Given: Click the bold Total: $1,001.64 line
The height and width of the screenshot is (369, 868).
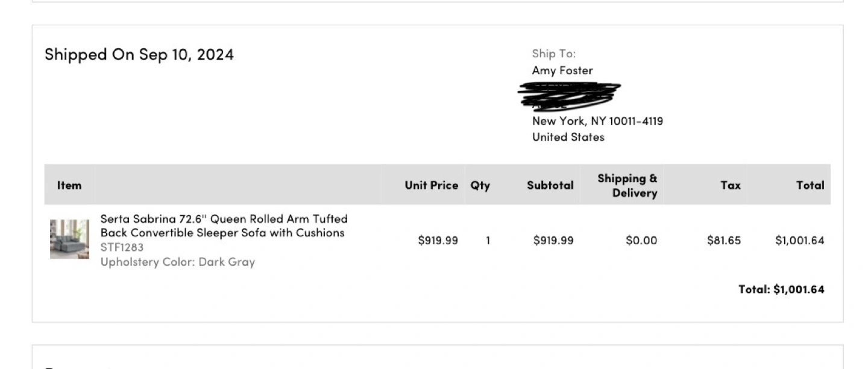Looking at the screenshot, I should click(782, 289).
